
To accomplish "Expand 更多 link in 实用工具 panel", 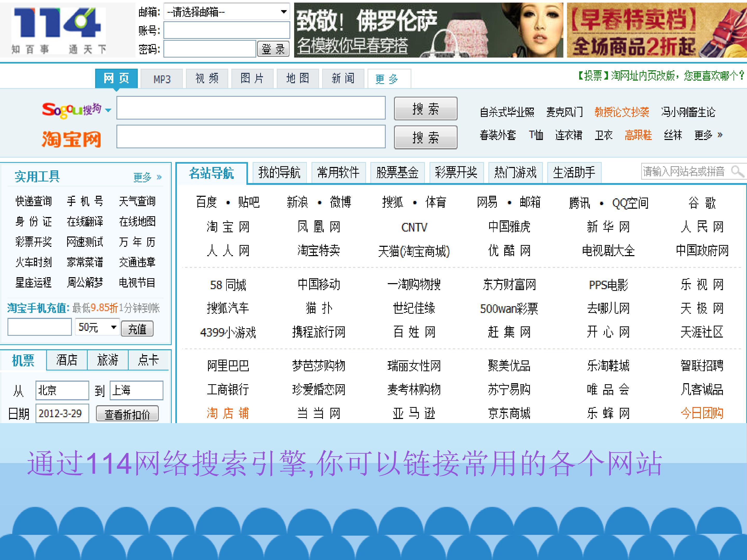I will coord(148,177).
